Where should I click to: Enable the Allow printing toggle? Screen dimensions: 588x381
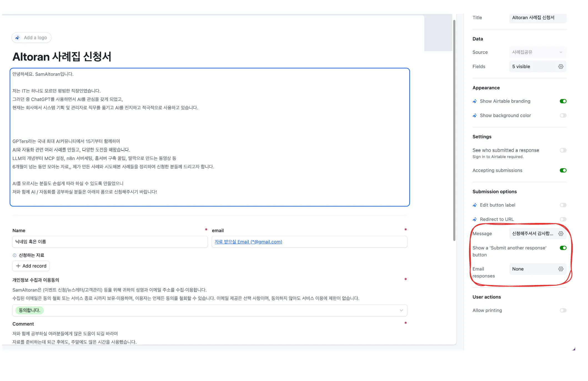click(x=563, y=310)
